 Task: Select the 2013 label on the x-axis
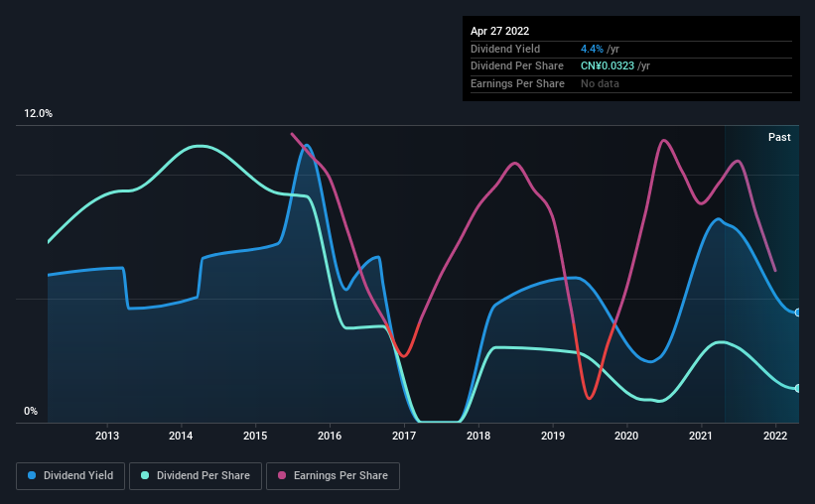tap(107, 436)
